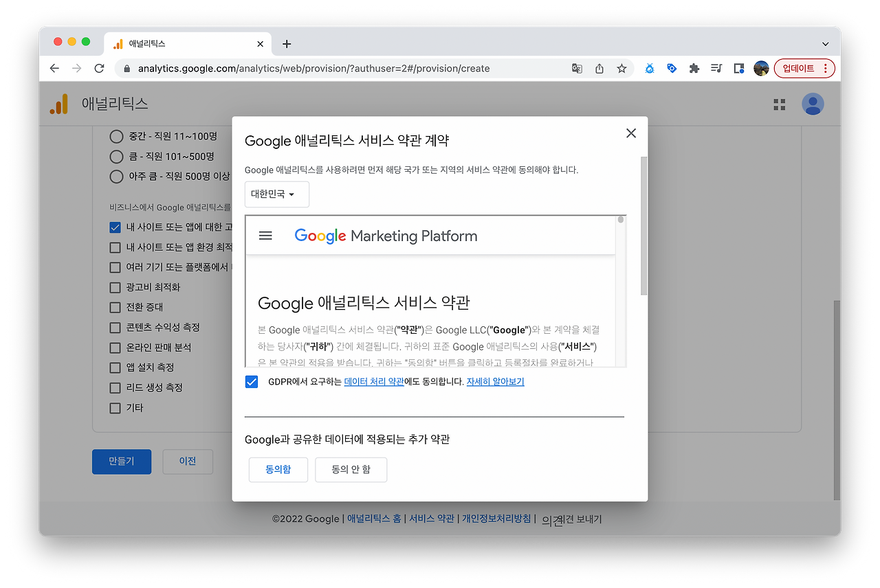Screen dimensions: 880x588
Task: Open the Extensions puzzle icon
Action: coord(694,69)
